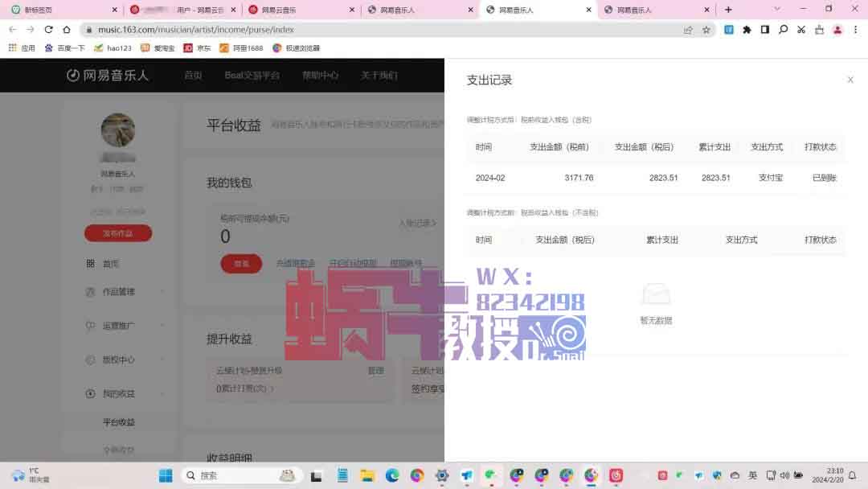This screenshot has width=868, height=489.
Task: Open the Windows Start menu
Action: click(165, 475)
